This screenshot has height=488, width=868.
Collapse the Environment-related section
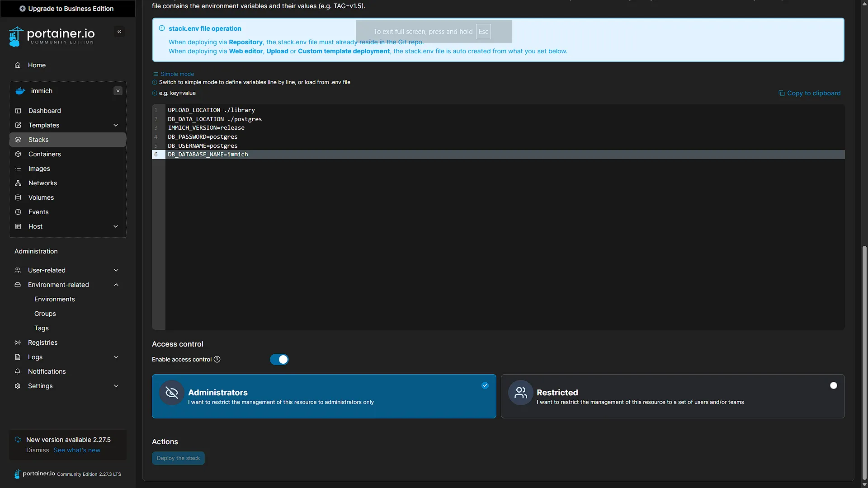68,285
